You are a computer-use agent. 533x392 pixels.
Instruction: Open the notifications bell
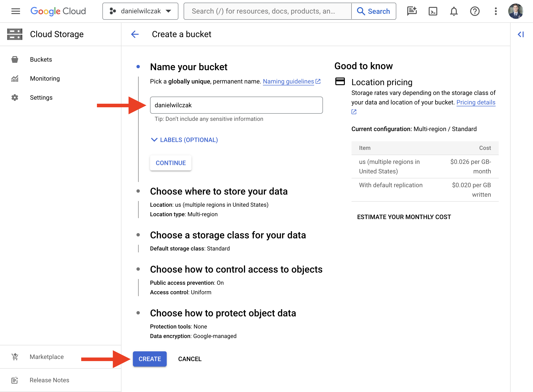[454, 11]
